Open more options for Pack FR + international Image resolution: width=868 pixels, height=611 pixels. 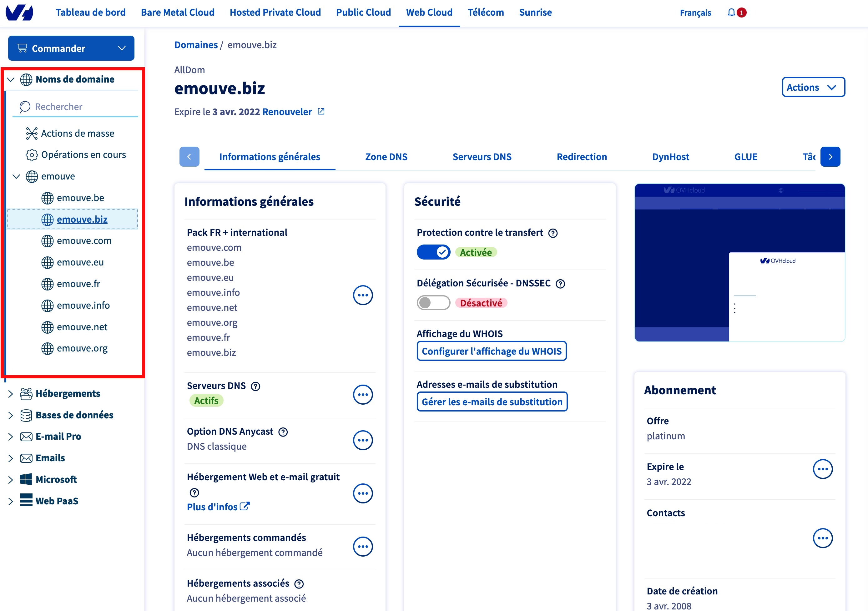tap(362, 295)
